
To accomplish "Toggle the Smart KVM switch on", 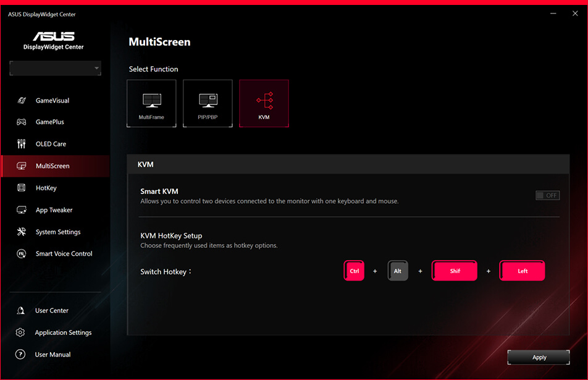I will tap(547, 195).
